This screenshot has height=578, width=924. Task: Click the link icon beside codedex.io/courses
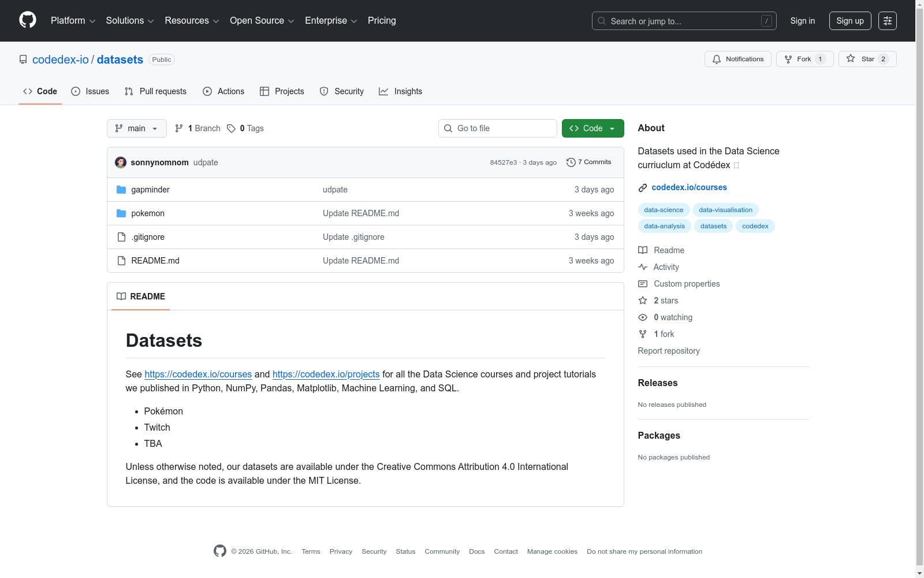(643, 188)
